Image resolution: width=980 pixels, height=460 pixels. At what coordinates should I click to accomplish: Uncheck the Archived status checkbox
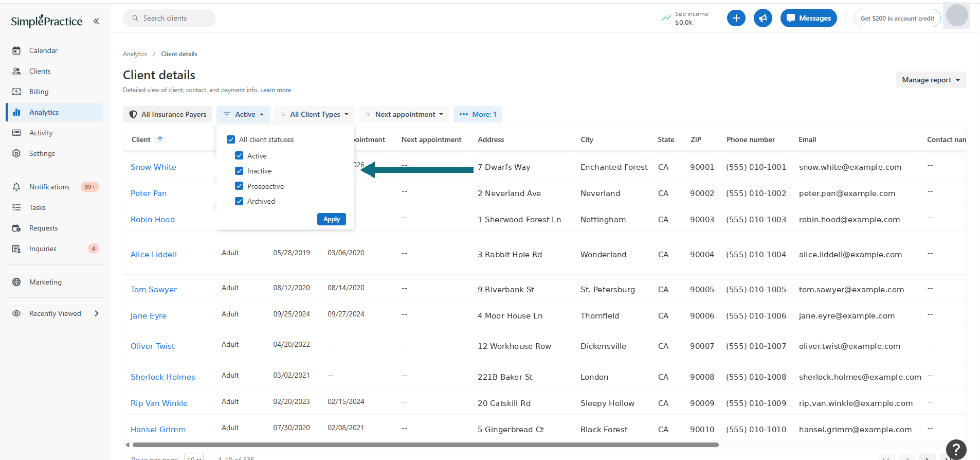239,201
